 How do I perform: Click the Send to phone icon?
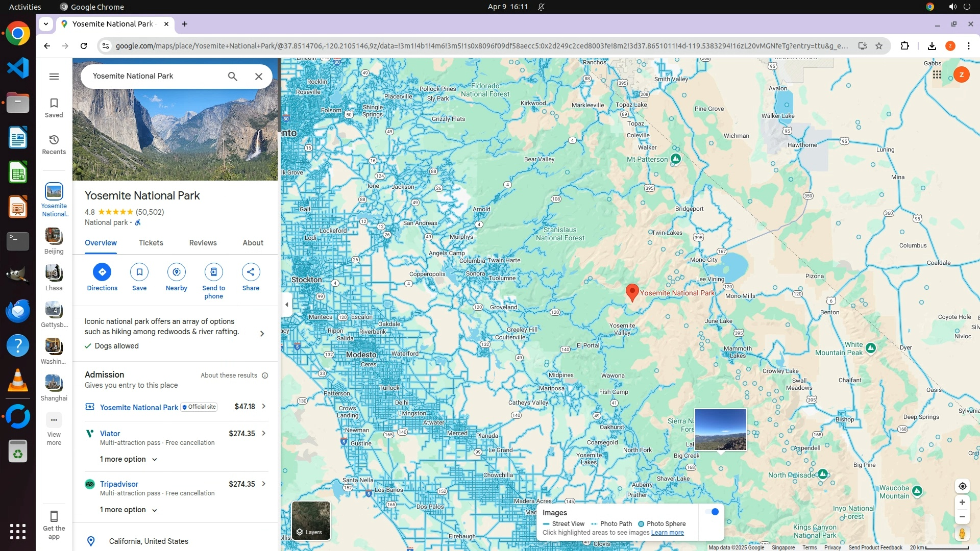point(213,272)
